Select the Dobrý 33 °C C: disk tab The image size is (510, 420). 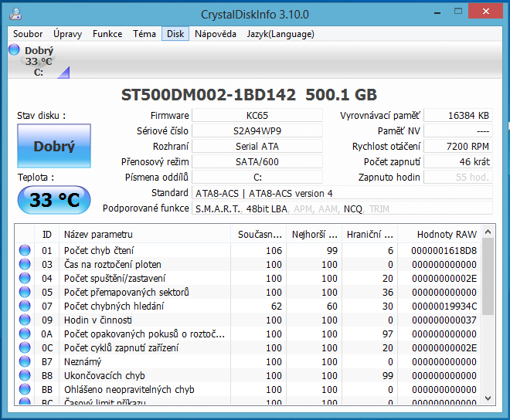tap(39, 61)
